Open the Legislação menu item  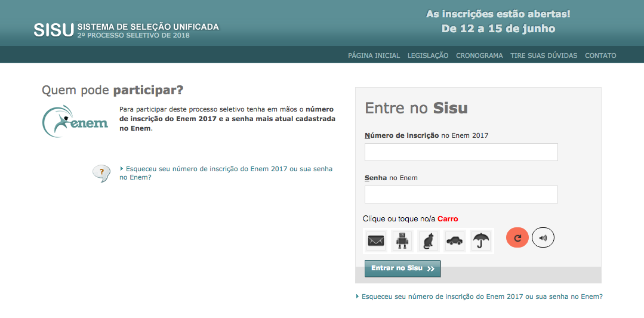coord(428,55)
